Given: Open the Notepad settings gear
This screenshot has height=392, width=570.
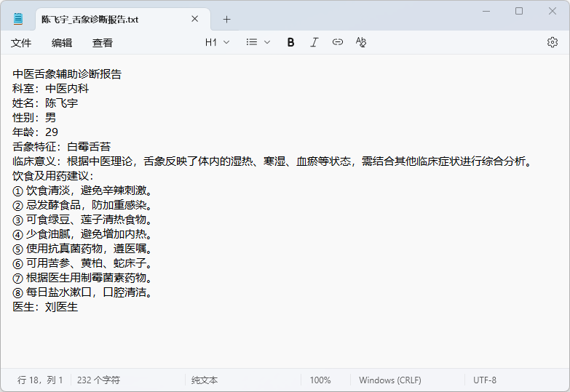Looking at the screenshot, I should pyautogui.click(x=552, y=42).
